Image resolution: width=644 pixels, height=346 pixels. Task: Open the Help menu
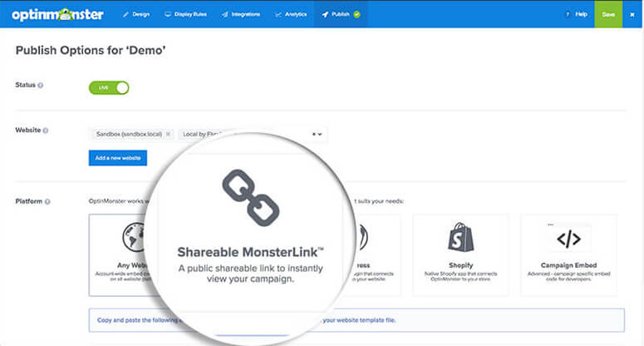coord(576,14)
